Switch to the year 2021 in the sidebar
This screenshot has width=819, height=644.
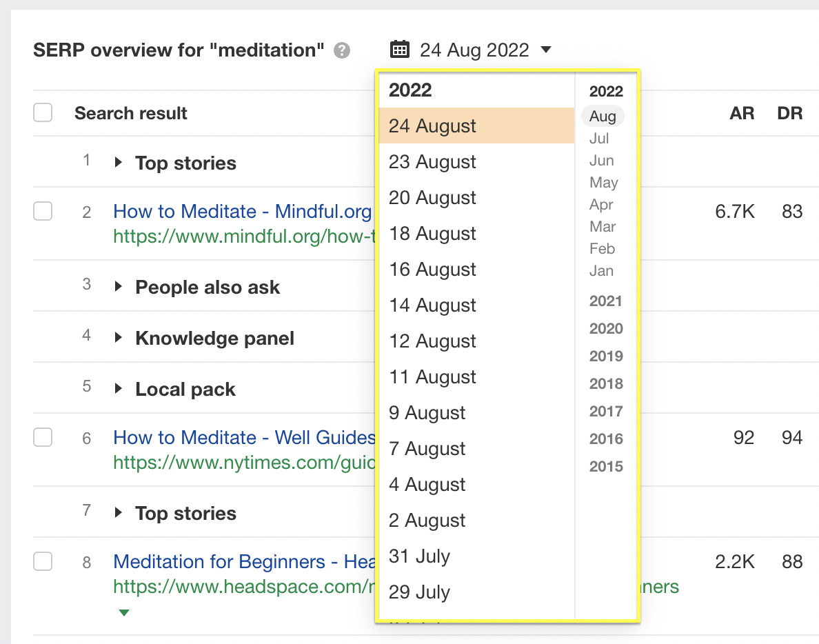(605, 301)
